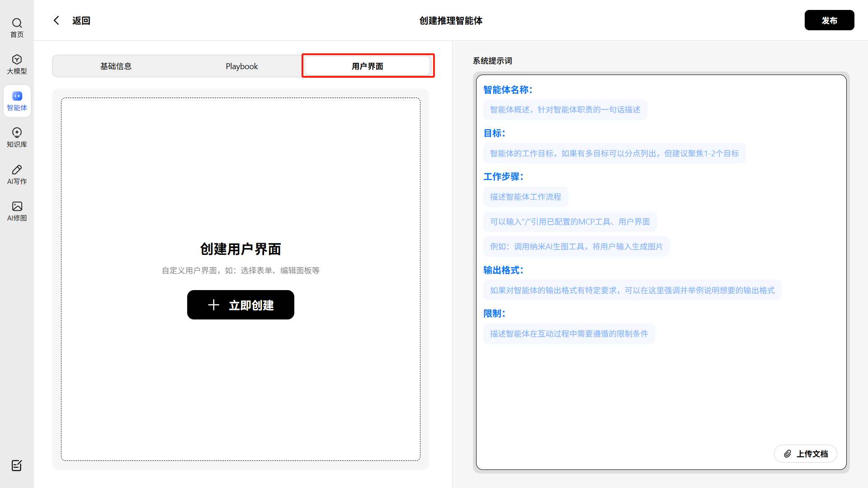Open the 知识库 sidebar icon
This screenshot has width=868, height=488.
[x=17, y=133]
